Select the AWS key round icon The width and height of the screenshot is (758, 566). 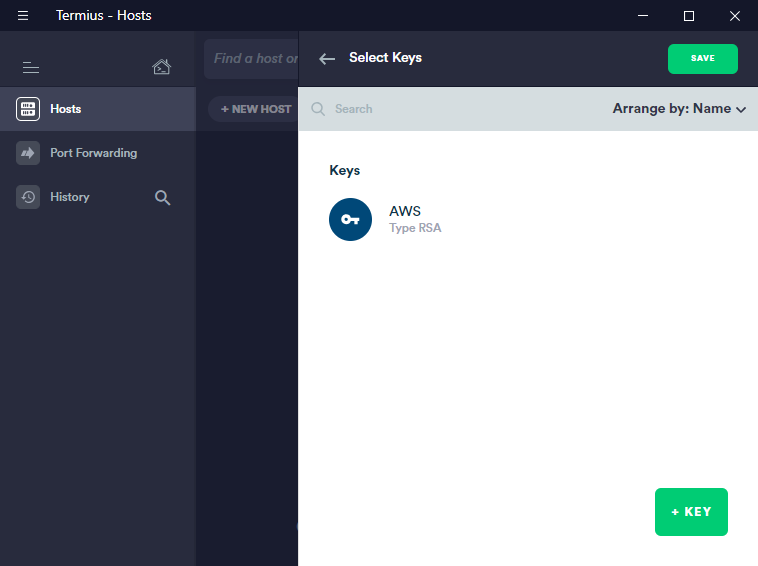point(350,219)
